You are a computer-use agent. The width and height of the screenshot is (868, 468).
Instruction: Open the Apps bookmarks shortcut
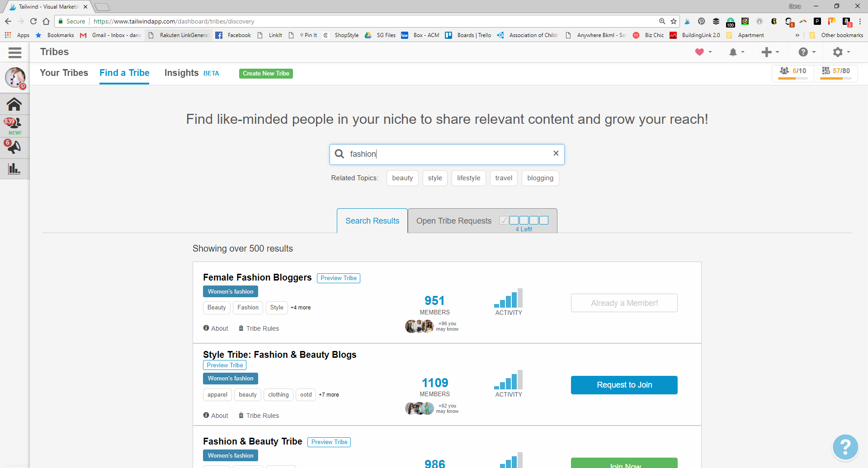[x=17, y=35]
